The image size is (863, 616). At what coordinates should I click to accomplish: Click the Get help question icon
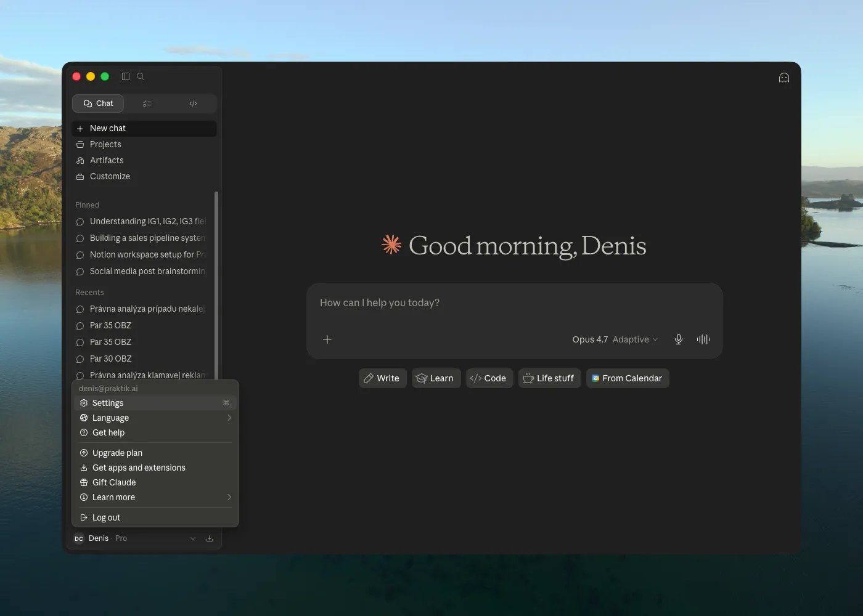click(x=84, y=432)
